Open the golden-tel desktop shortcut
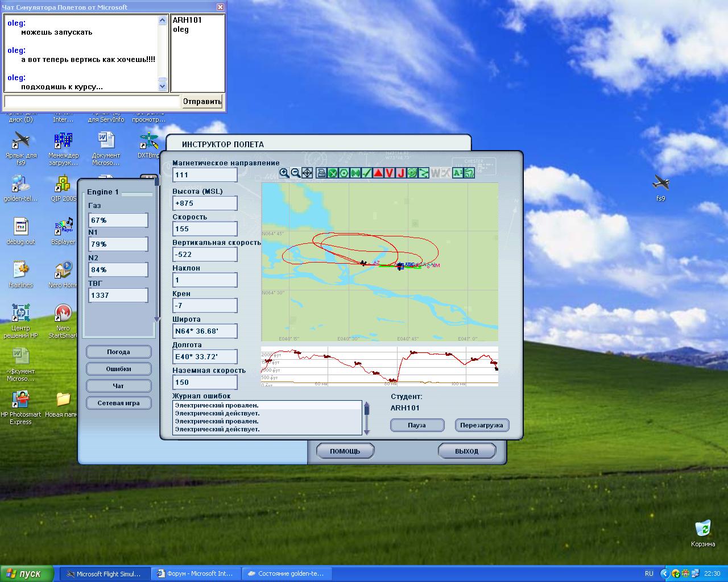Viewport: 728px width, 582px height. (x=20, y=189)
